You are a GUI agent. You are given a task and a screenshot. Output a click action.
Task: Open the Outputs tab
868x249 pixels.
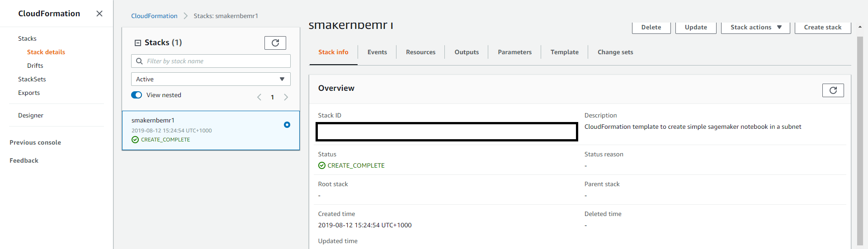click(467, 52)
